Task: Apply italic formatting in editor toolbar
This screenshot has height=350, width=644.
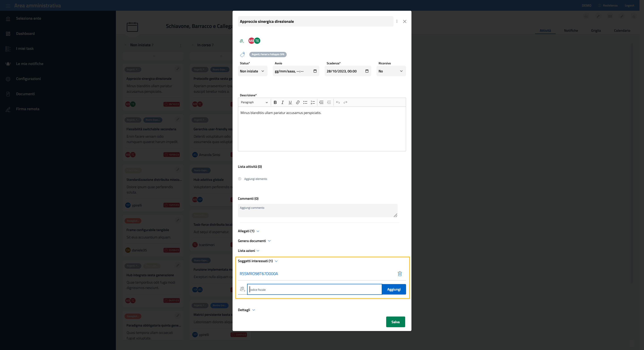Action: (282, 102)
